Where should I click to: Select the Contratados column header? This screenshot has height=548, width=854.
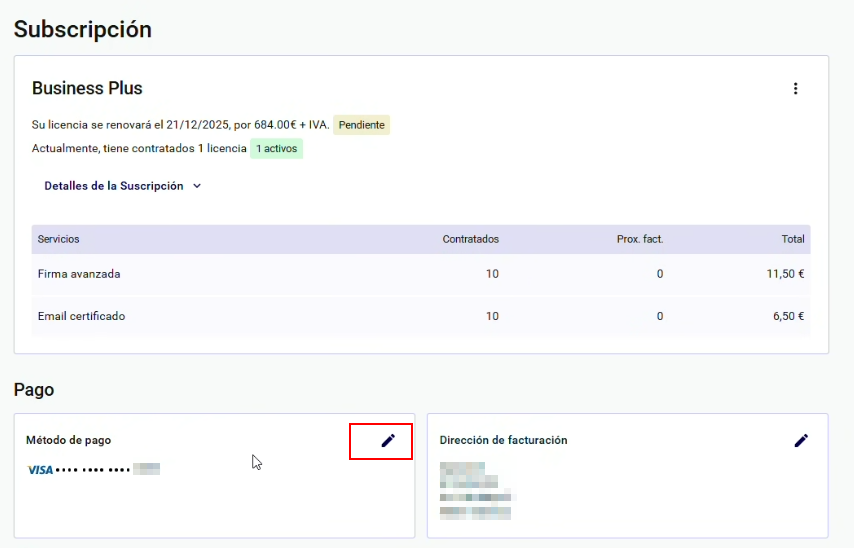click(471, 239)
